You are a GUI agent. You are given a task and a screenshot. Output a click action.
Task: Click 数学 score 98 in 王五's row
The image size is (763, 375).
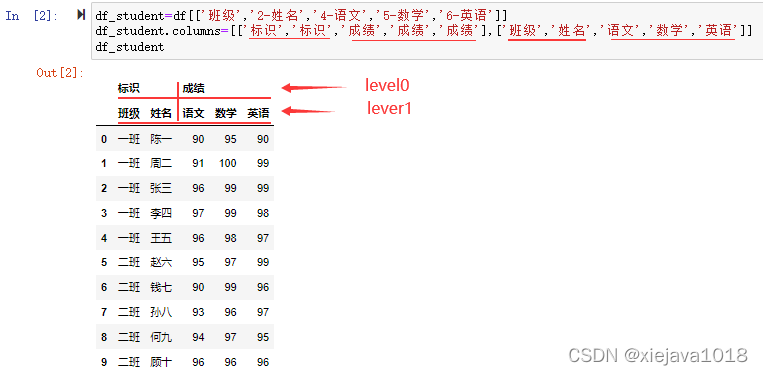point(231,238)
